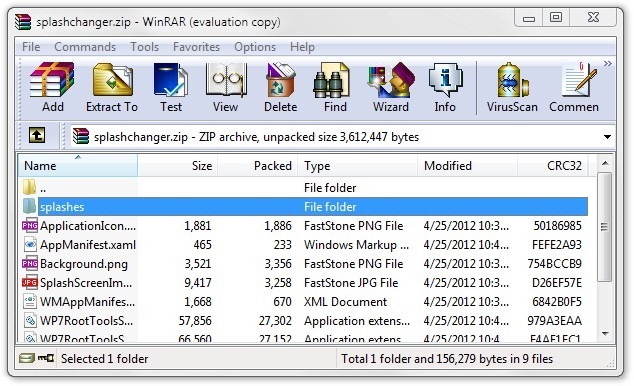Open the Favorites menu
This screenshot has height=386, width=634.
(x=197, y=47)
